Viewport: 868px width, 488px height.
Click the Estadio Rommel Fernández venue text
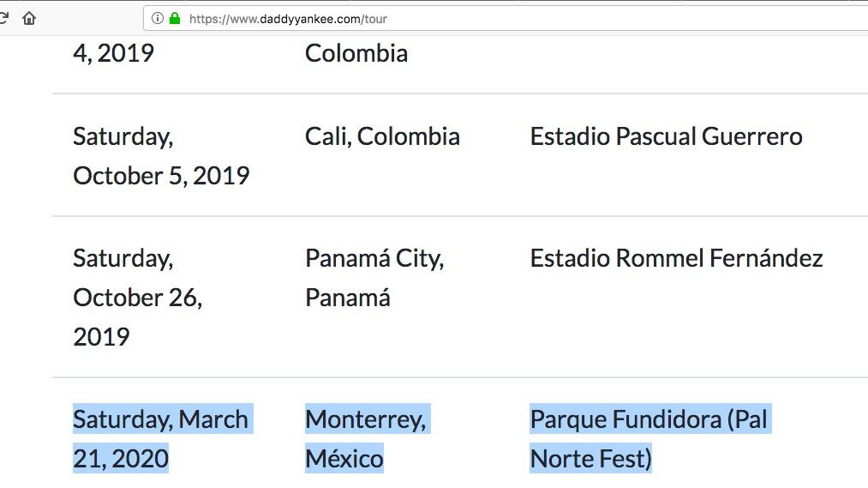[x=676, y=258]
